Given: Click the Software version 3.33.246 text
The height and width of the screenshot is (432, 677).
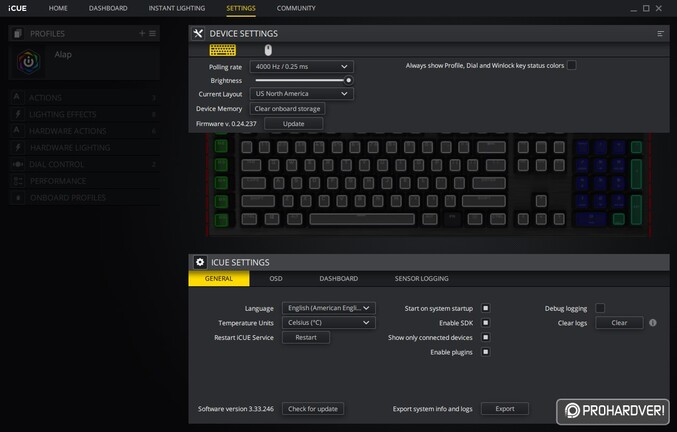Looking at the screenshot, I should 236,409.
